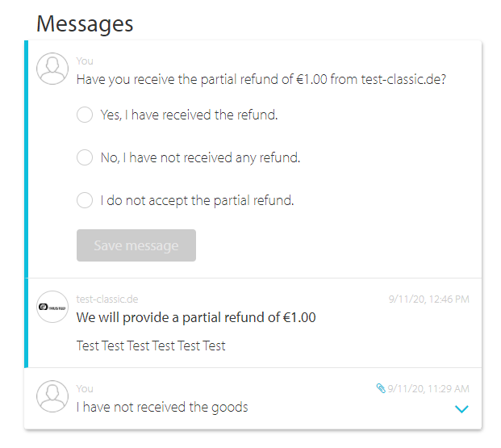Click your avatar beside the goods message
501x448 pixels.
coord(52,396)
